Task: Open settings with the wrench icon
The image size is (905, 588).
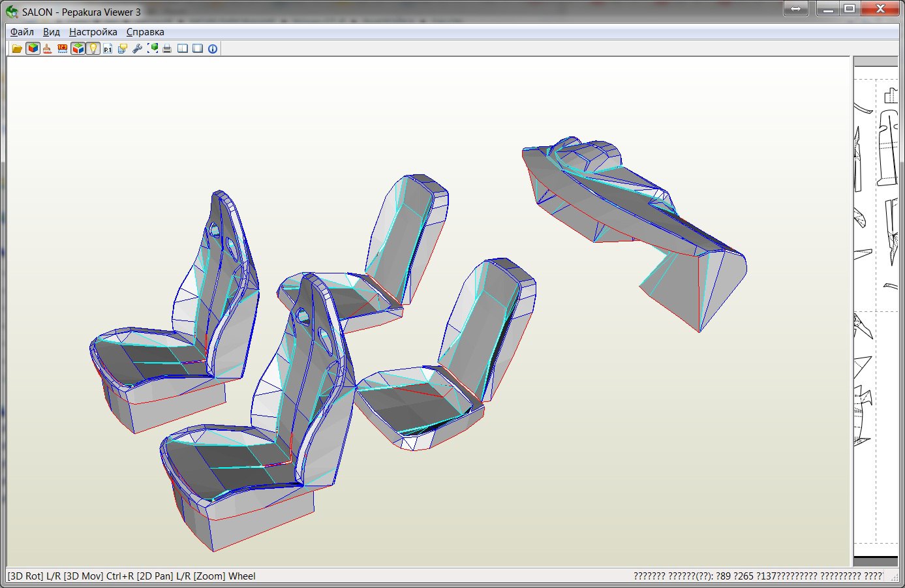Action: (137, 49)
